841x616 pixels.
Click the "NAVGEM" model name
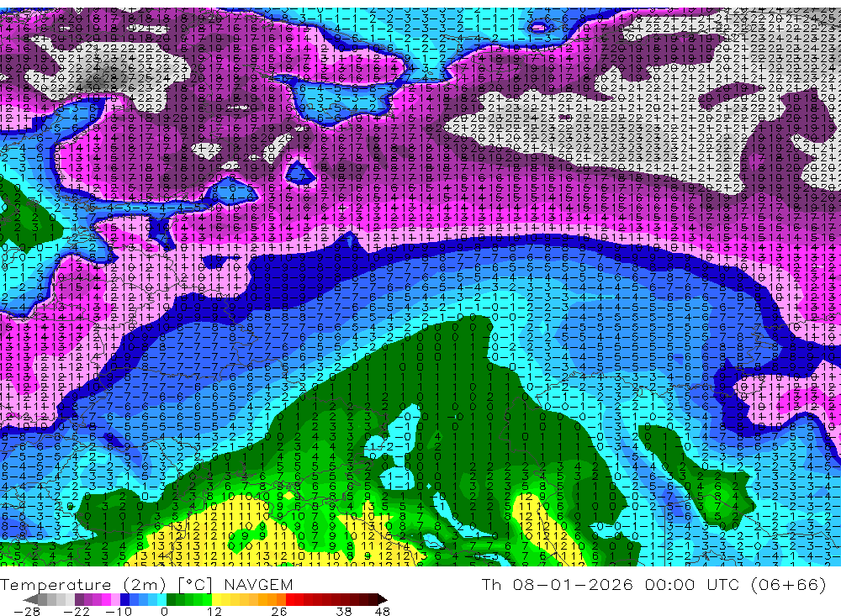[258, 584]
